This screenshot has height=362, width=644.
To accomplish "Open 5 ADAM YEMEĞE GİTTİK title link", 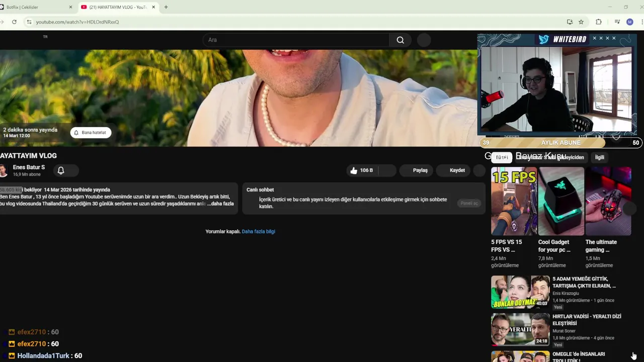I will click(x=584, y=282).
